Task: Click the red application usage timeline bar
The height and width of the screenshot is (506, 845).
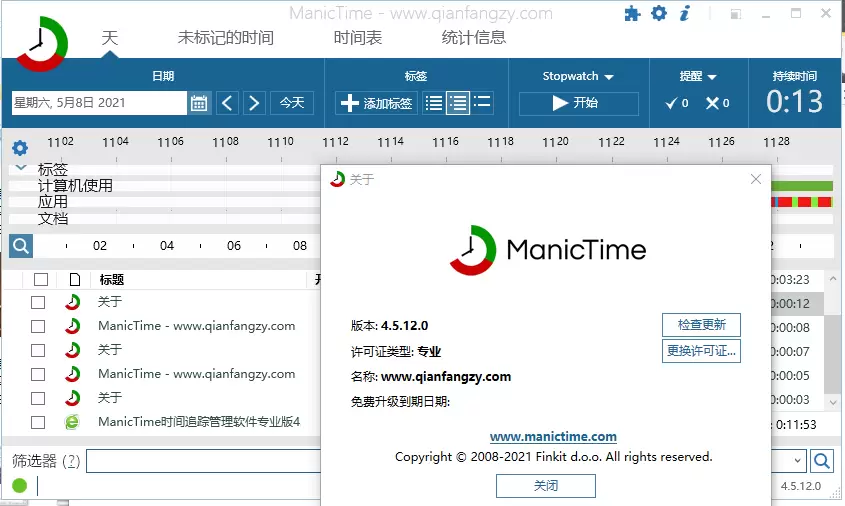Action: [x=802, y=202]
